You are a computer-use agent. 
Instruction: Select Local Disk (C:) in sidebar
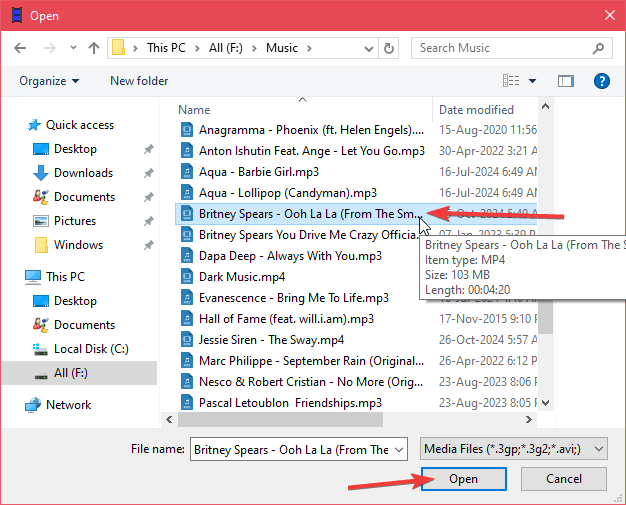tap(91, 349)
